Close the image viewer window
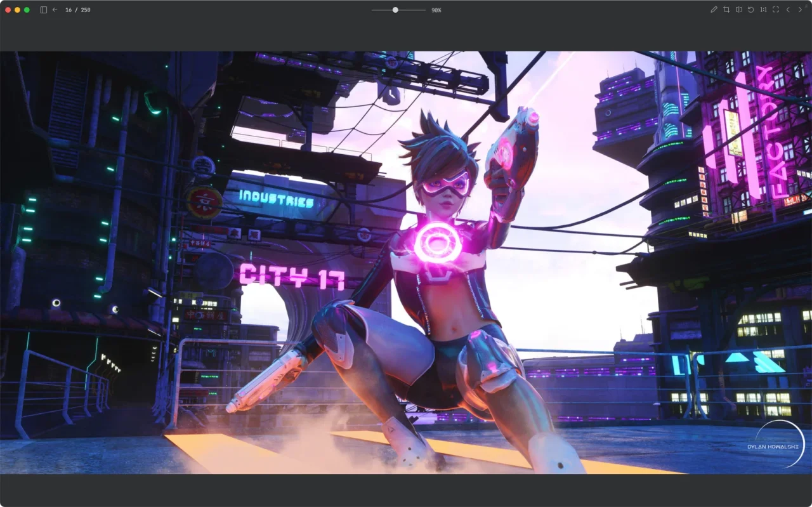This screenshot has width=812, height=507. pyautogui.click(x=8, y=10)
